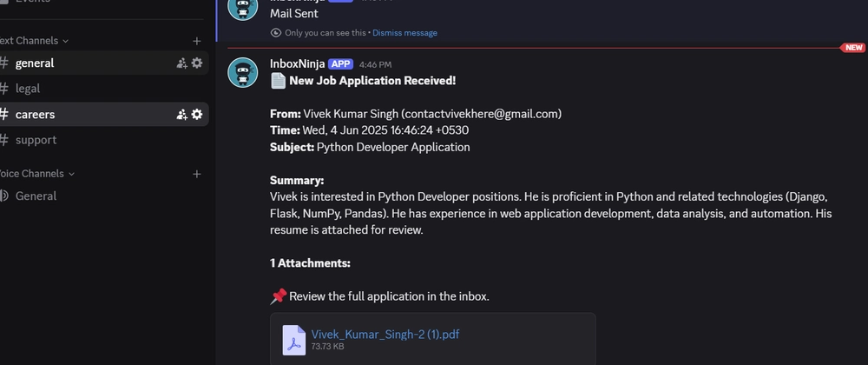Open settings gear for careers channel
This screenshot has height=365, width=868.
point(196,114)
